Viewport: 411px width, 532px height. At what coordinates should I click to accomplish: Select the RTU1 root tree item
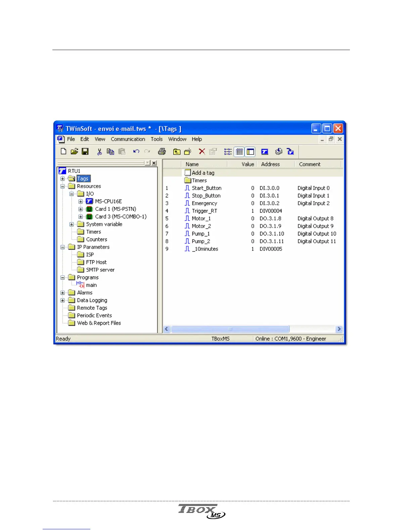coord(74,171)
